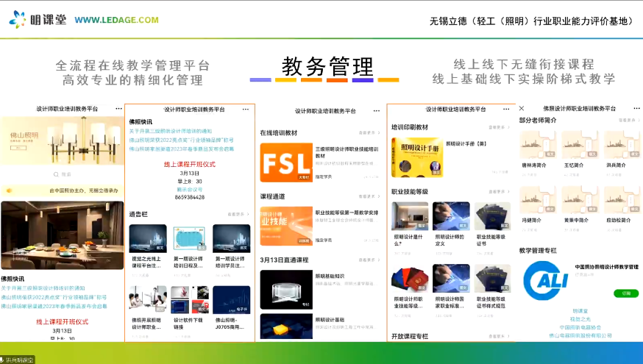Open the 照明基础知识 course image
This screenshot has width=643, height=364.
coord(286,290)
